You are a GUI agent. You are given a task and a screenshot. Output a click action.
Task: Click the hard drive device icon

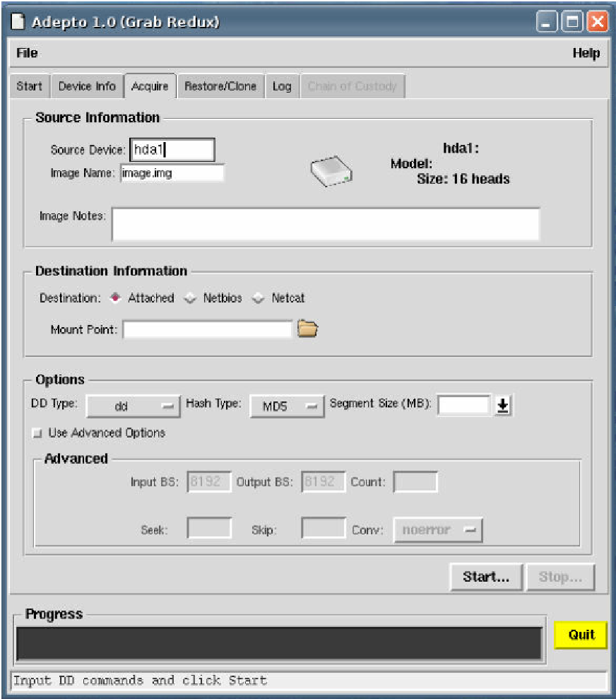point(331,173)
